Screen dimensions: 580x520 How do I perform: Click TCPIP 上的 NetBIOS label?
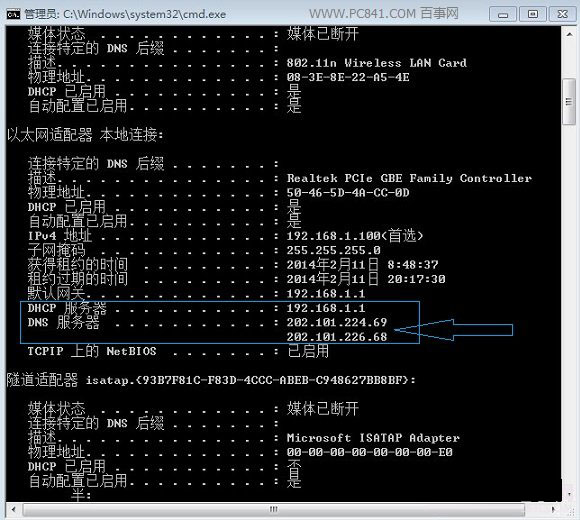click(92, 351)
